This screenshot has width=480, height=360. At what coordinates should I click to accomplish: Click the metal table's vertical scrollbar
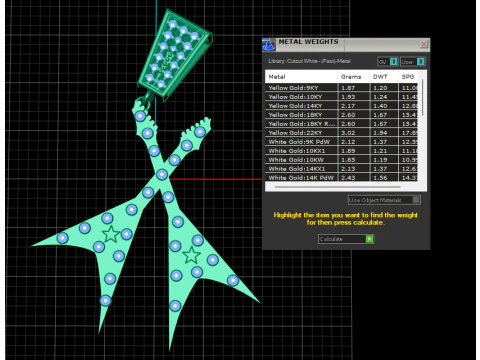pyautogui.click(x=422, y=98)
